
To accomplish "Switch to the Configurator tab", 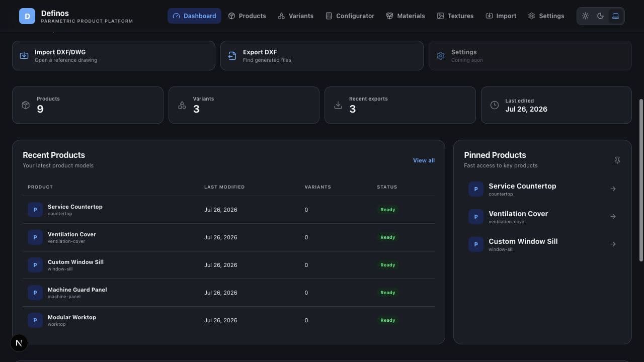I will click(350, 16).
